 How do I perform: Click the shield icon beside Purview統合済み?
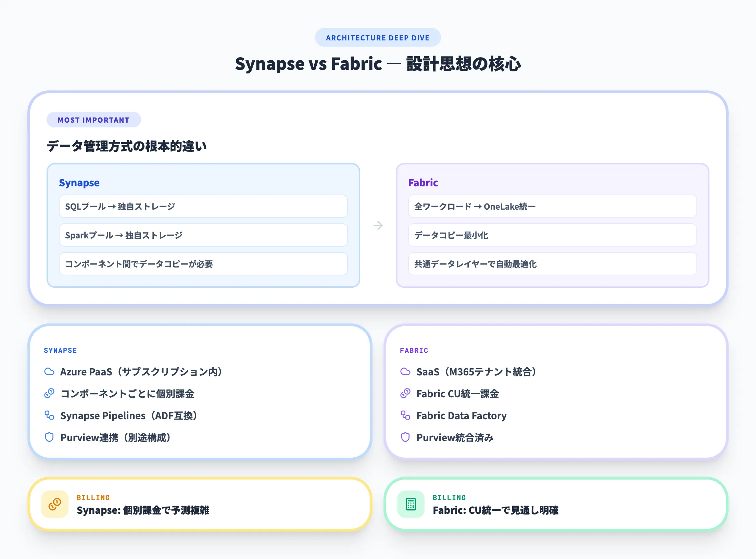click(x=405, y=437)
